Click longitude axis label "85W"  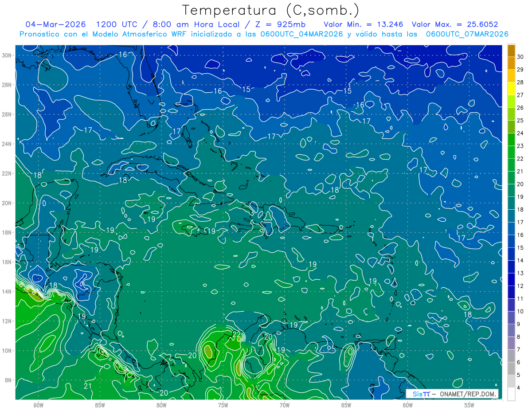(x=100, y=405)
